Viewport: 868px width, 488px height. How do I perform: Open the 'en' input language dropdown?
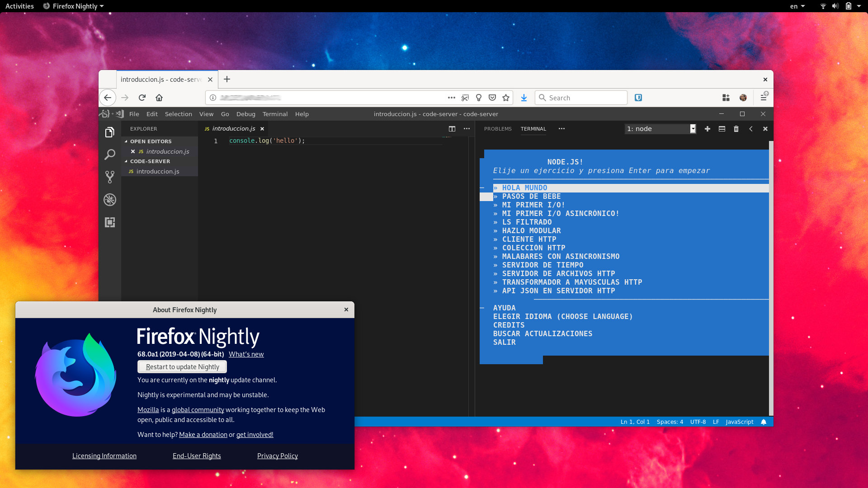(x=797, y=6)
